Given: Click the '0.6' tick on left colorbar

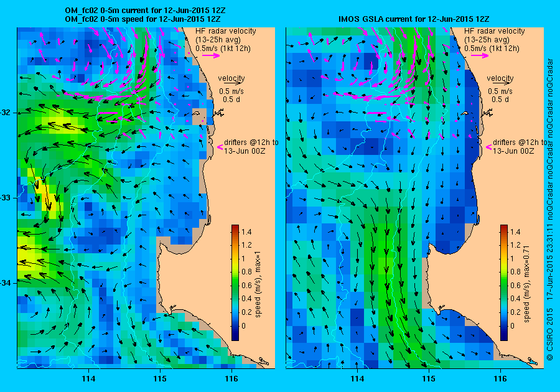Looking at the screenshot, I should pos(246,285).
